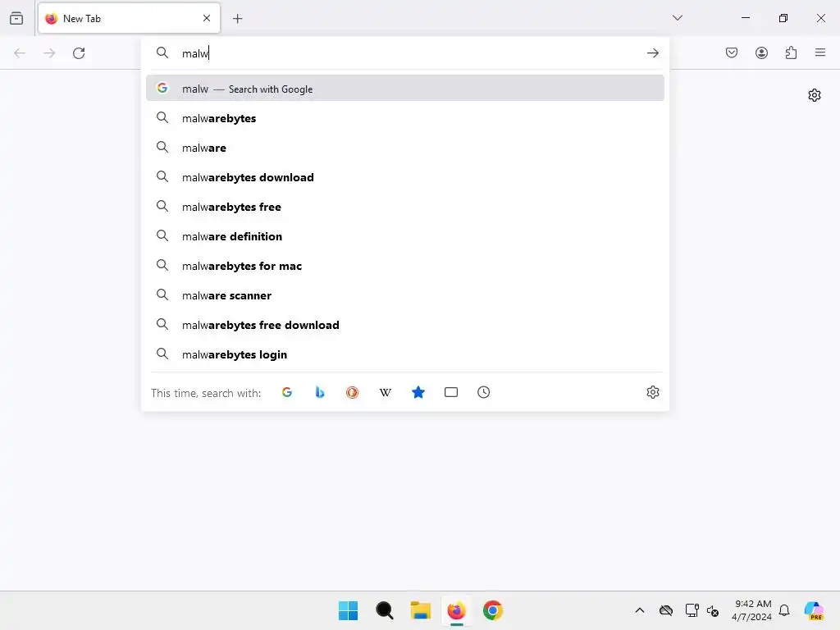Open the Copilot preview taskbar icon
This screenshot has height=630, width=840.
pos(815,610)
